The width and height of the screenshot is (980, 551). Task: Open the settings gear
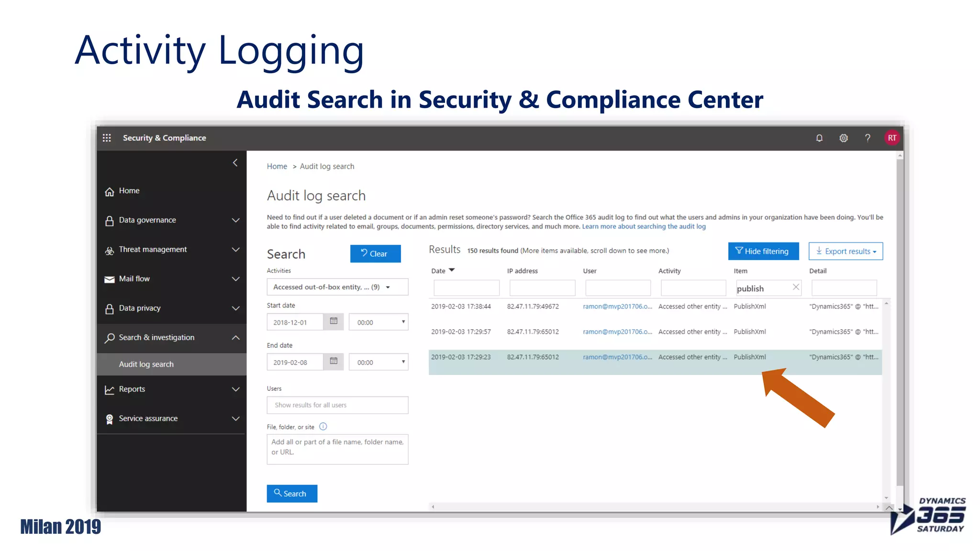(844, 138)
